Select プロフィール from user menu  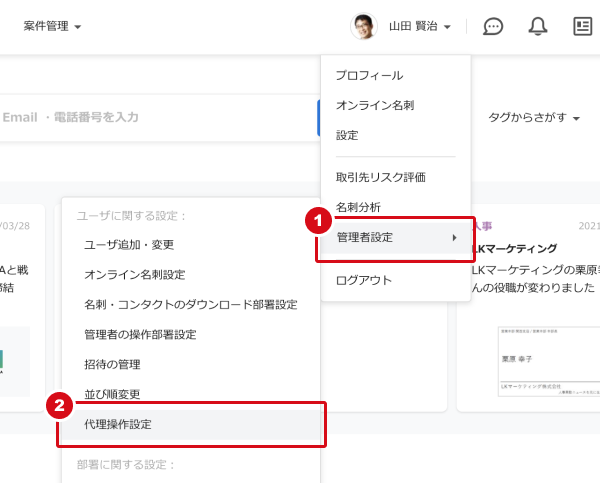pos(369,75)
